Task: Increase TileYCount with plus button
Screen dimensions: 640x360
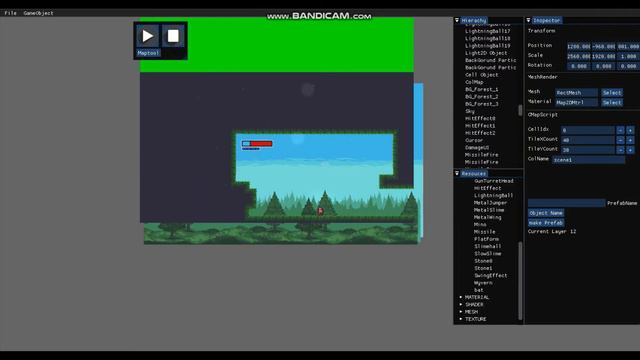Action: pos(630,150)
